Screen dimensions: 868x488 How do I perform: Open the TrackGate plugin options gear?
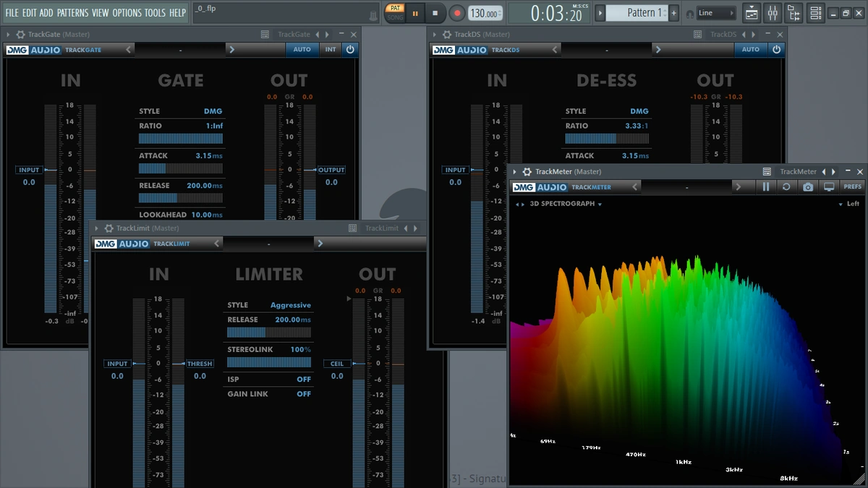(x=20, y=35)
